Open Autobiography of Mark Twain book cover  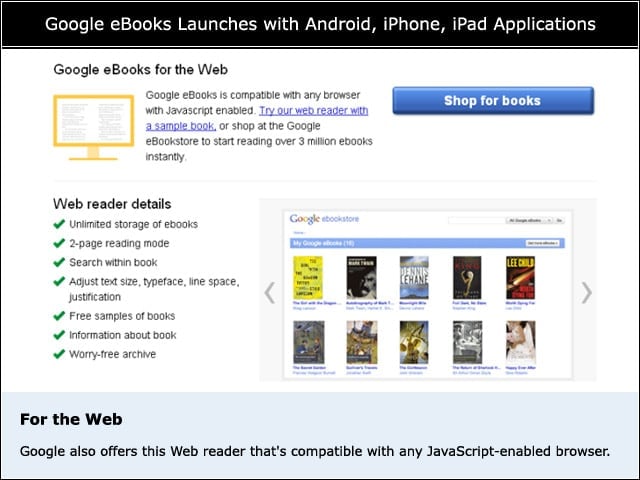coord(361,278)
